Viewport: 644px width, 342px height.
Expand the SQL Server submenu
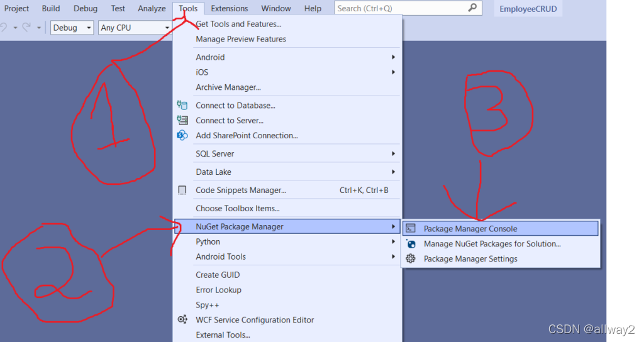click(287, 153)
